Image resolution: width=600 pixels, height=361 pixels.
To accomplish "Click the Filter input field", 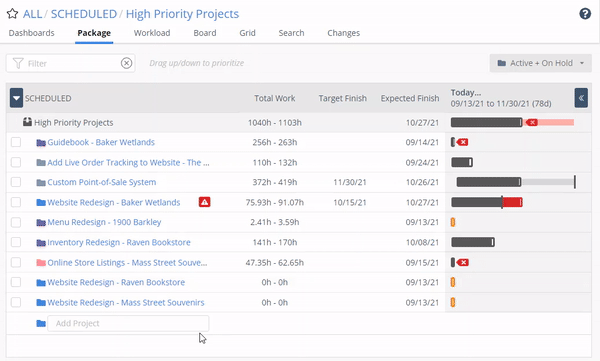I will [x=70, y=63].
